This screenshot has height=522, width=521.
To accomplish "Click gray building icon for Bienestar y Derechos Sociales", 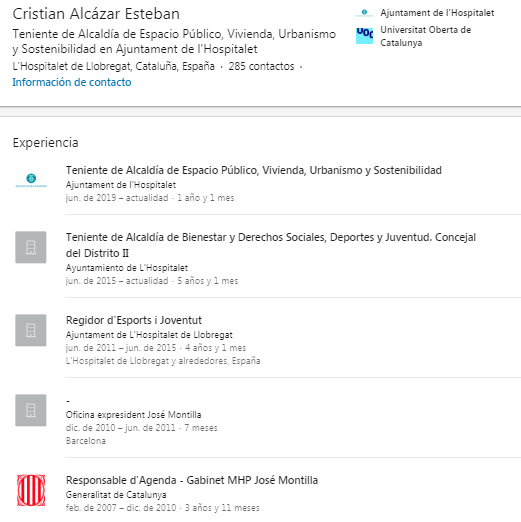I will [31, 247].
